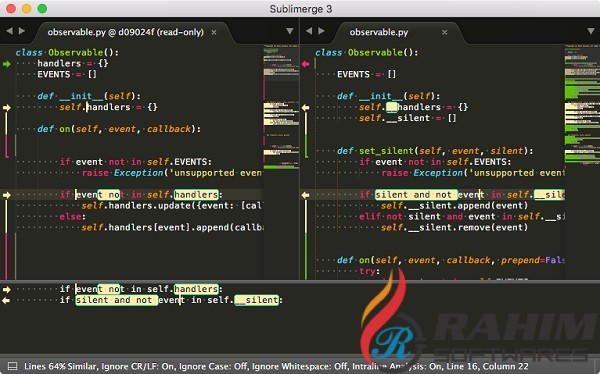The image size is (600, 374).
Task: Click 'self.__silent.remove(event)' line
Action: tap(454, 227)
